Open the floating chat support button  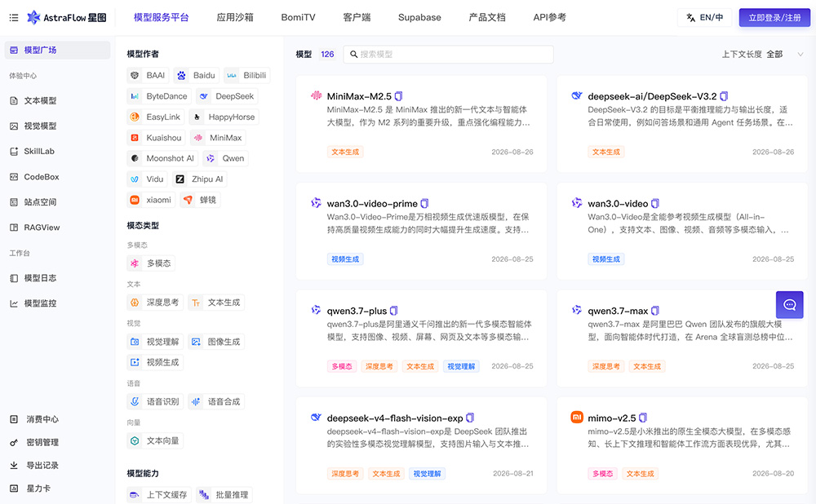789,305
